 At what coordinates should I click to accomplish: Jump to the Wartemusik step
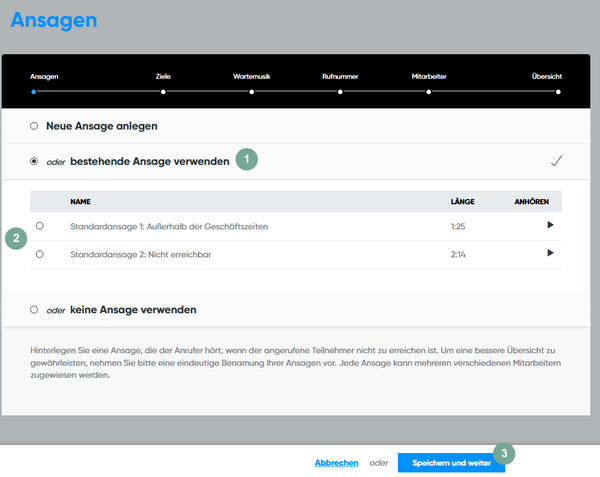[x=252, y=91]
